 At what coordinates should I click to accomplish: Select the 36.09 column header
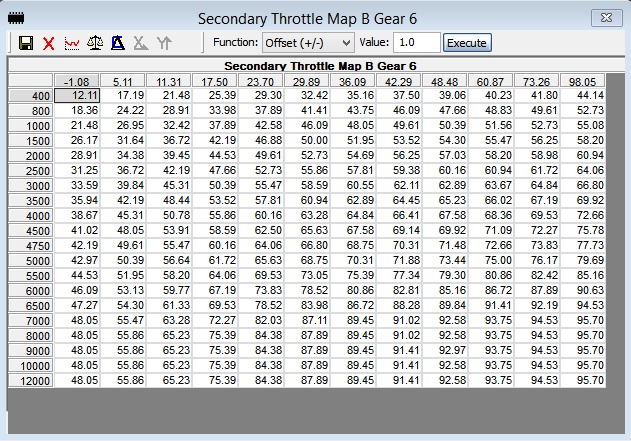pyautogui.click(x=353, y=81)
